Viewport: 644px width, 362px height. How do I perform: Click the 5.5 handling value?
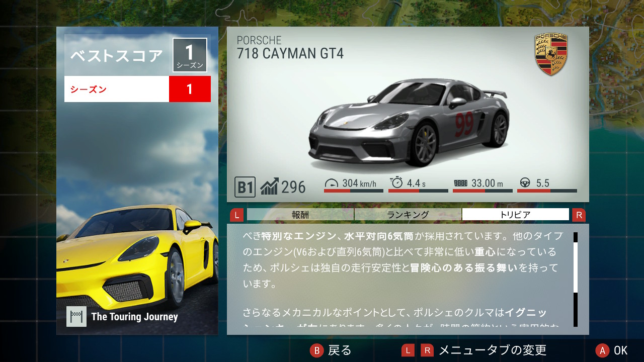542,183
